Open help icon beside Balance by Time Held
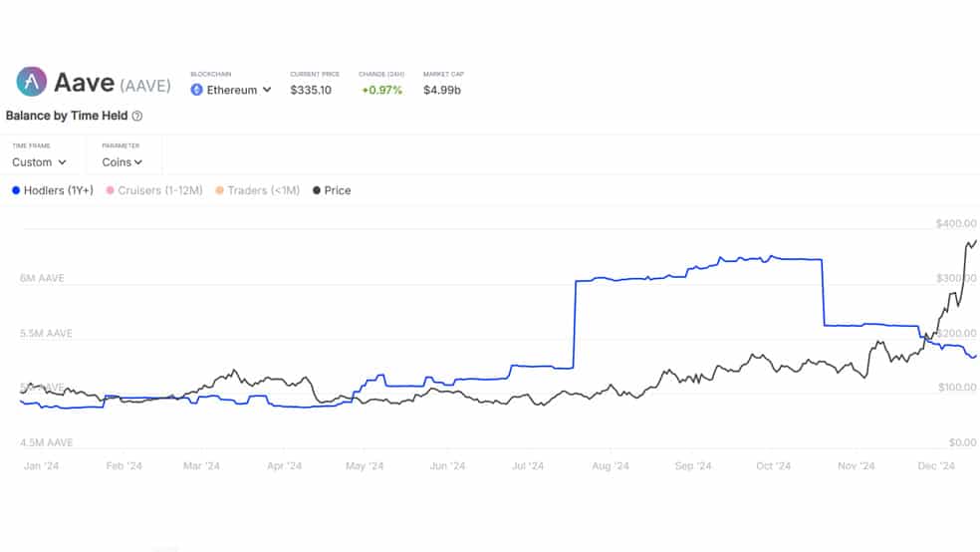Image resolution: width=980 pixels, height=552 pixels. click(x=136, y=116)
